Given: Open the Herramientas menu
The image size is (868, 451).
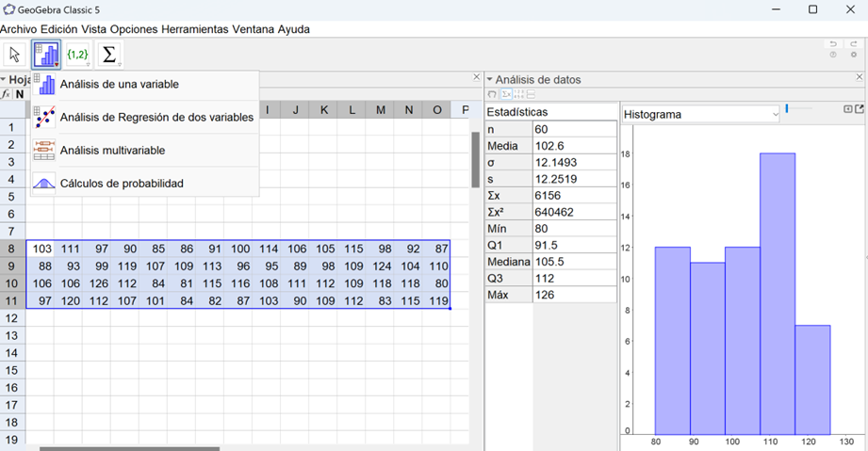Looking at the screenshot, I should tap(195, 29).
